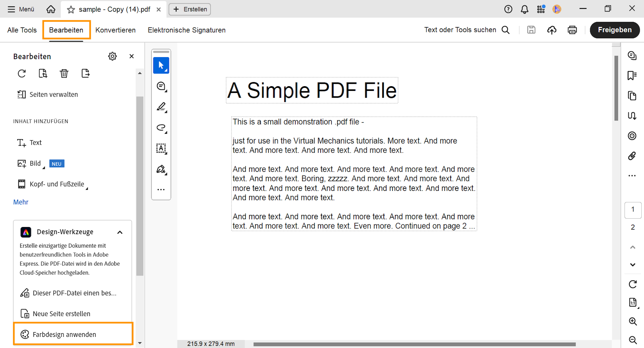Image resolution: width=644 pixels, height=348 pixels.
Task: Select the highlighter drawing tool
Action: pos(161,107)
